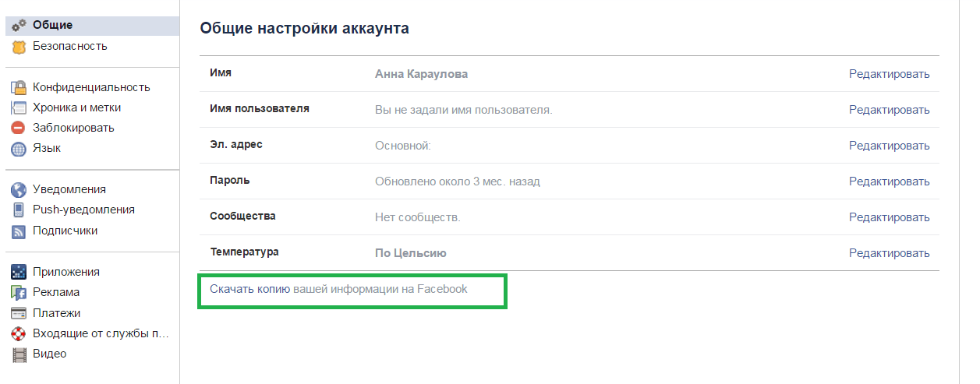This screenshot has height=384, width=980.
Task: Go to Платежи settings
Action: 56,313
